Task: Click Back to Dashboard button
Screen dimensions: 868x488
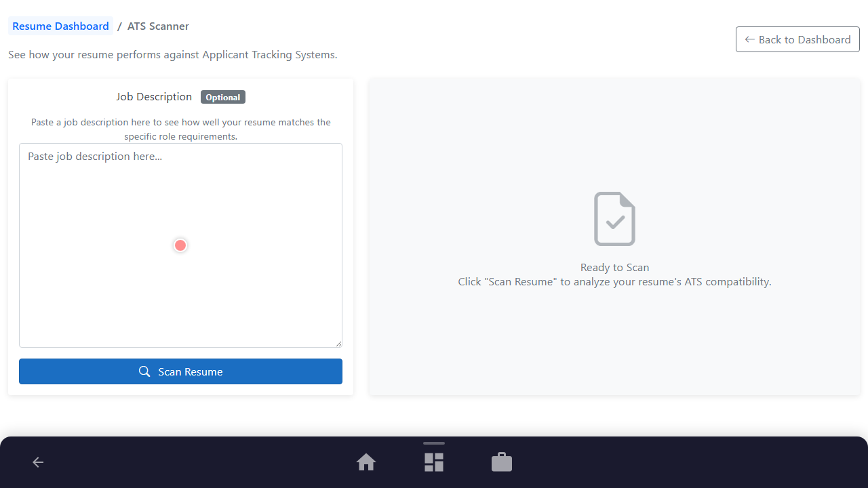Action: [797, 39]
